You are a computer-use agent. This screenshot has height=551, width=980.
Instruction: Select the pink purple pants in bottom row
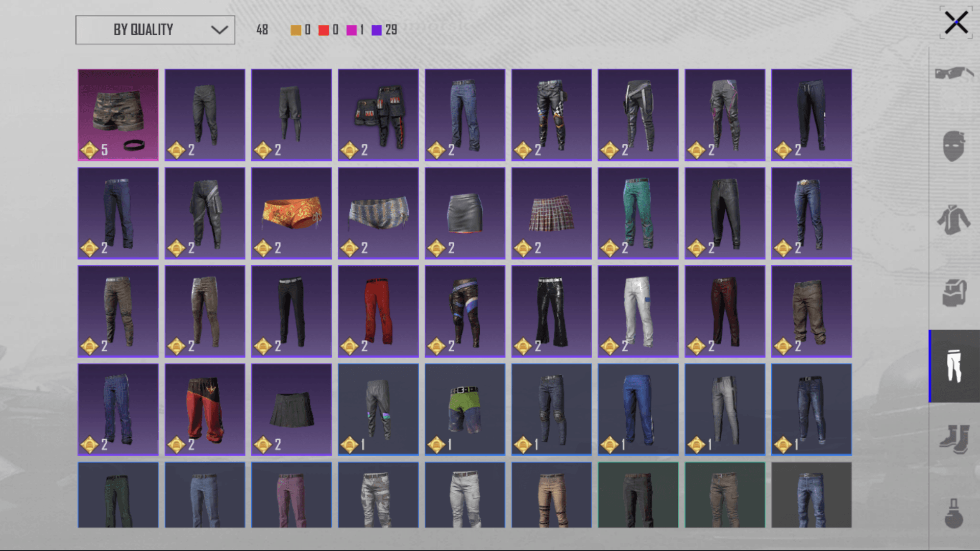[x=291, y=495]
